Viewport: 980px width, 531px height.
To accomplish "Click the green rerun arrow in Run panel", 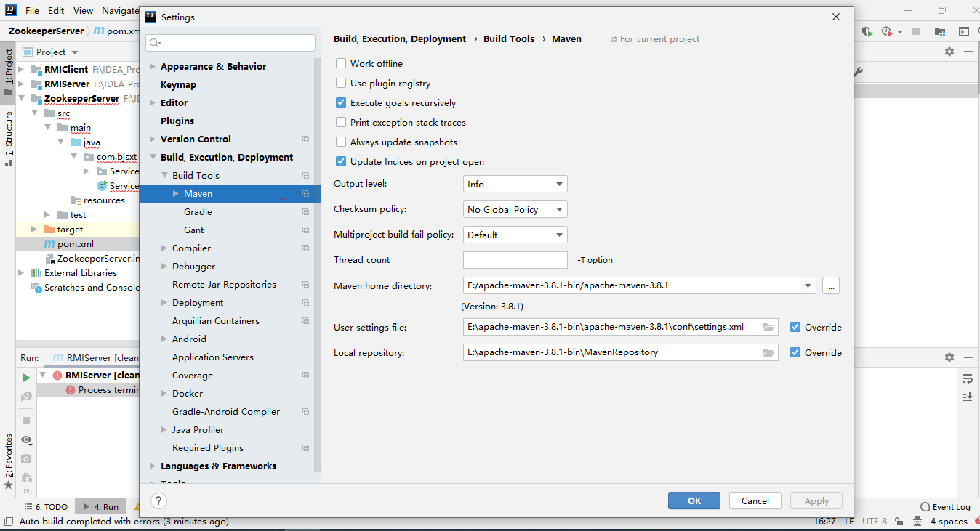I will pos(26,378).
